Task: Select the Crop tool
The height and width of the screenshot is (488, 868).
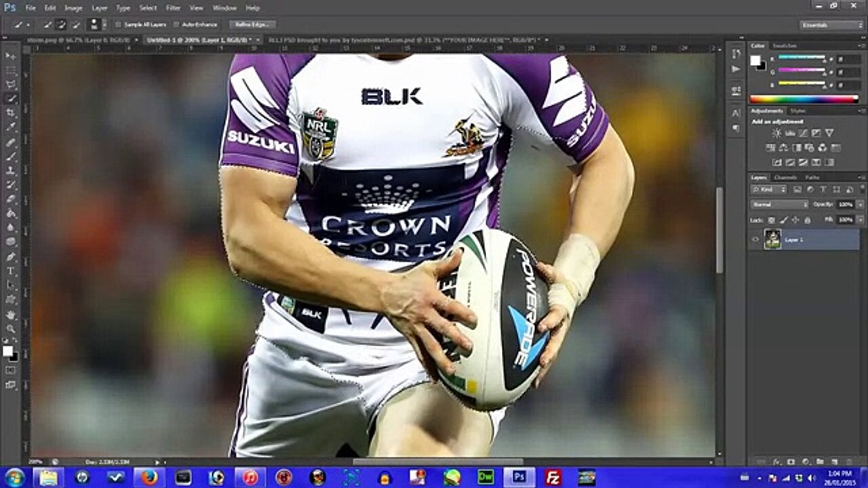Action: (11, 113)
